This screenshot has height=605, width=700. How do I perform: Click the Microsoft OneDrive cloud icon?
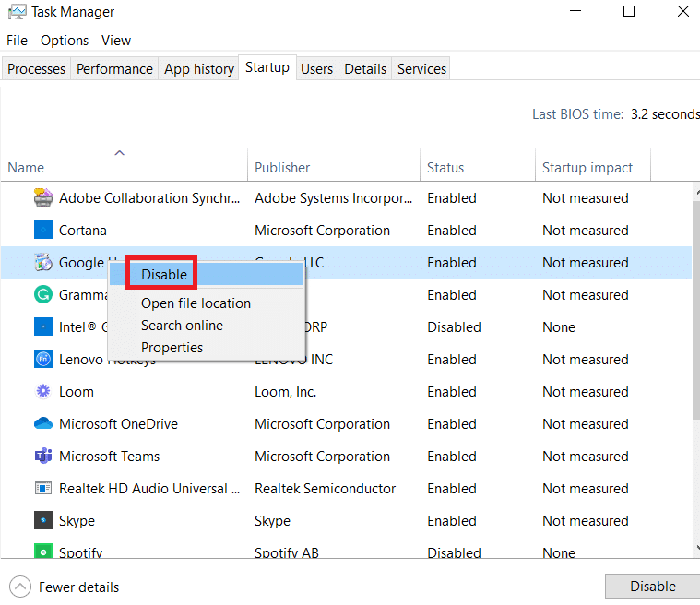(43, 423)
